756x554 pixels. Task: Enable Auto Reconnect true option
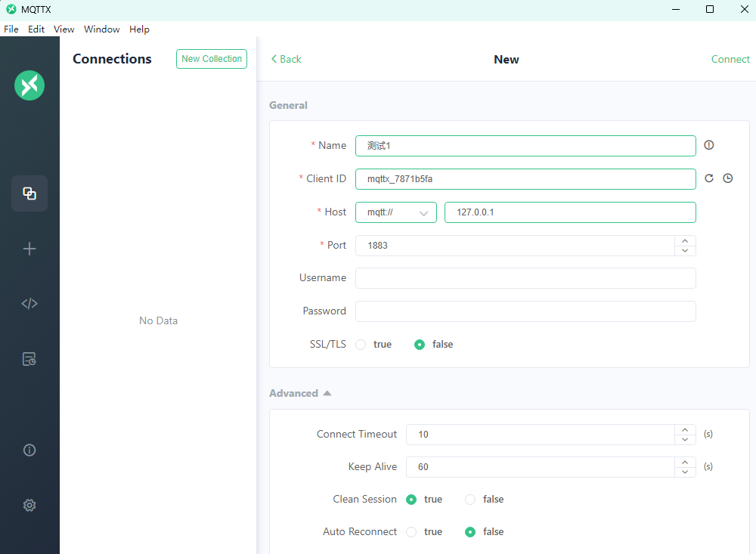coord(411,532)
